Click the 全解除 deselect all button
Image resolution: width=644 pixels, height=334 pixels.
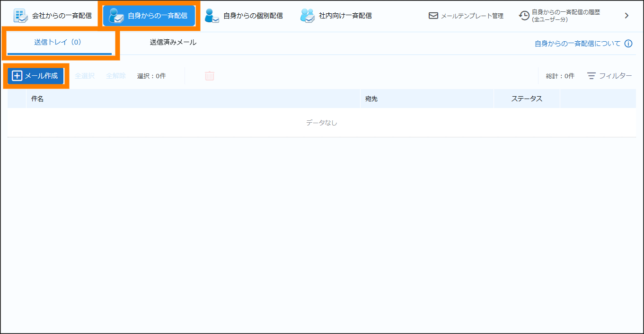tap(116, 76)
